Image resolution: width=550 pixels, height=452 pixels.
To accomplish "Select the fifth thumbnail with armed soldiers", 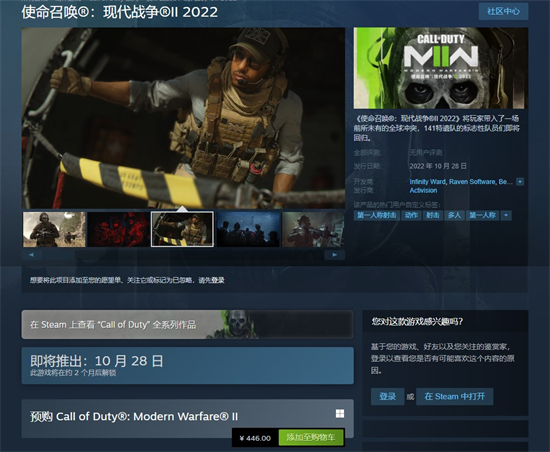I will point(313,229).
